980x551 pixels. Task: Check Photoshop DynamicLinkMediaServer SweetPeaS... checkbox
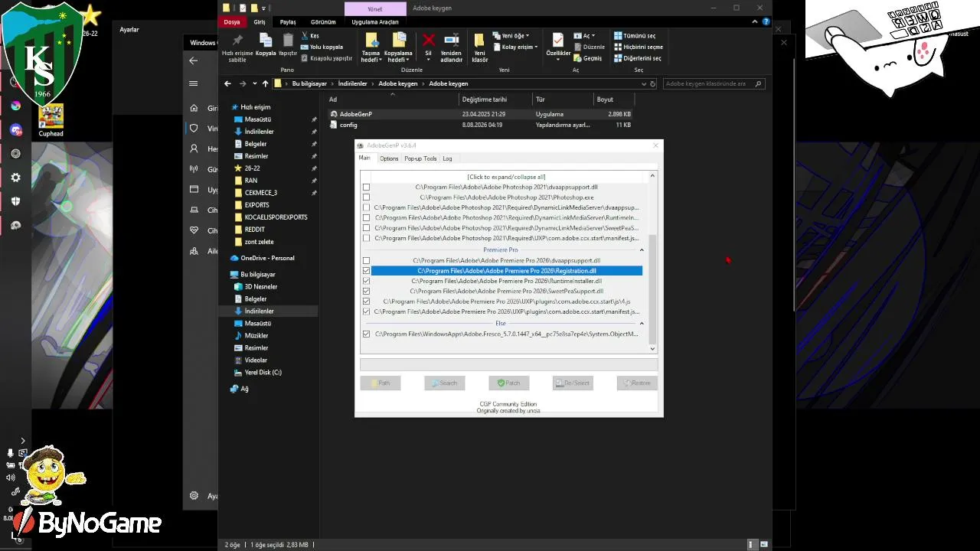366,228
